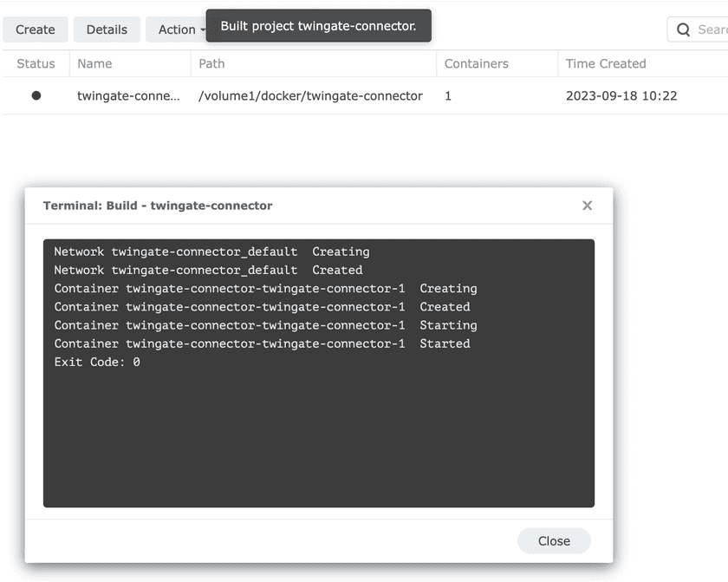This screenshot has height=582, width=728.
Task: Click the Name column header
Action: click(94, 63)
